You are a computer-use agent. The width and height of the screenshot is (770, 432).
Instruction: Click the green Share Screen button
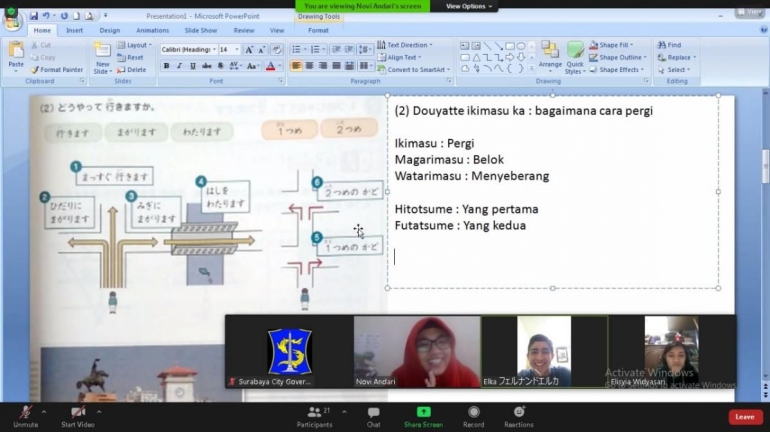[423, 413]
